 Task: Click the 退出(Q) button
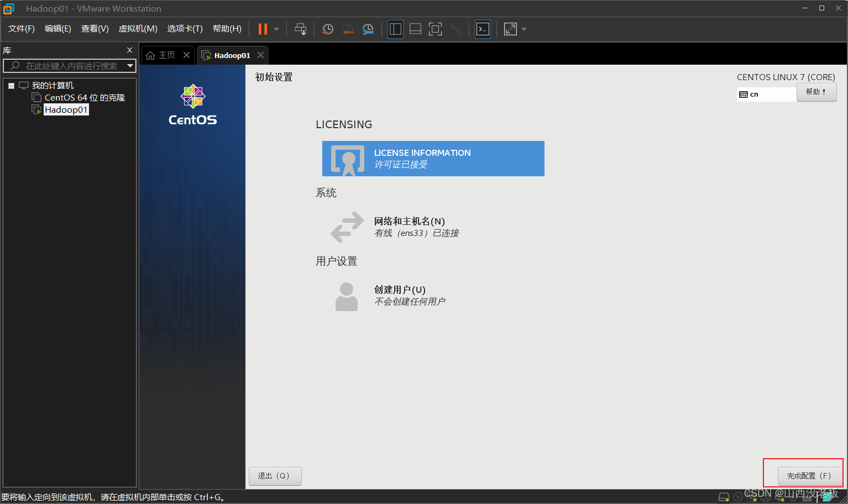(x=275, y=476)
